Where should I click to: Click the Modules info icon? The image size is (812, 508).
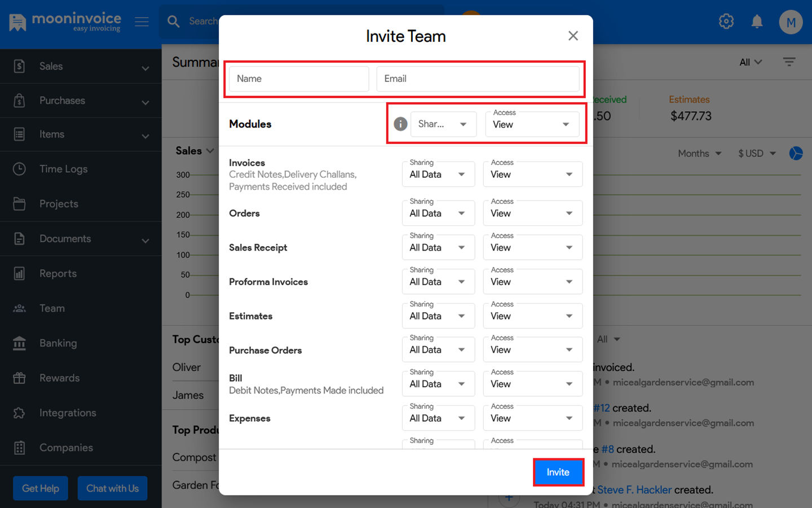click(x=400, y=124)
